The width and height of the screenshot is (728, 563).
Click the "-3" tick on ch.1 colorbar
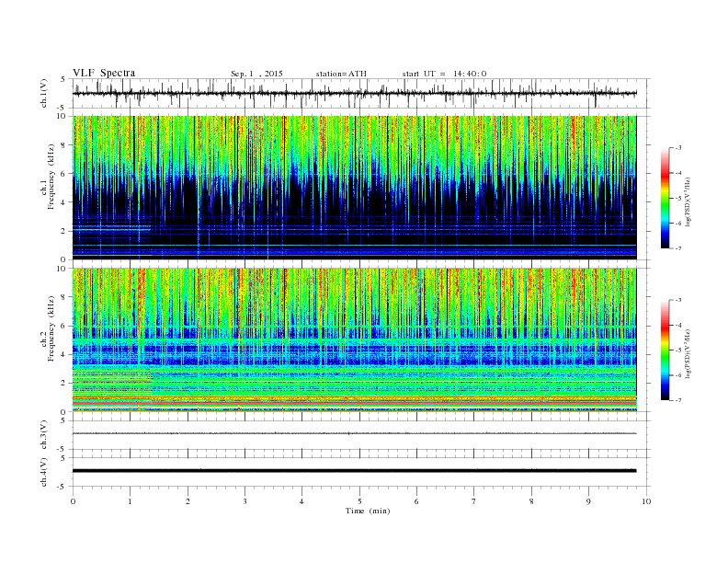[677, 148]
